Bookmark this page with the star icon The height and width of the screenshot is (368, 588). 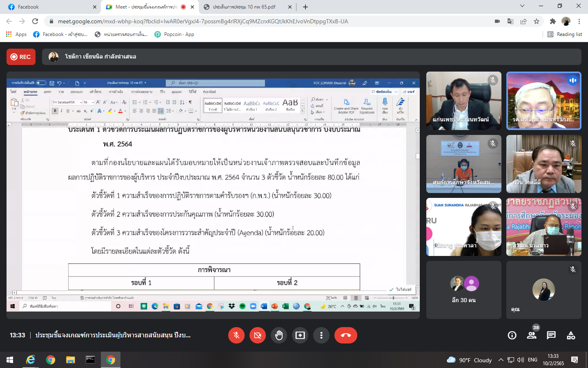(537, 21)
